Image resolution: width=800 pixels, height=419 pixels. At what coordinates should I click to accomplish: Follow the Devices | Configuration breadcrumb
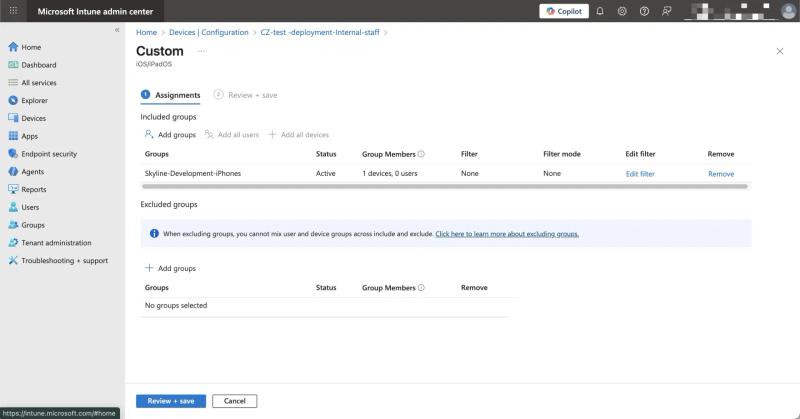click(x=209, y=32)
